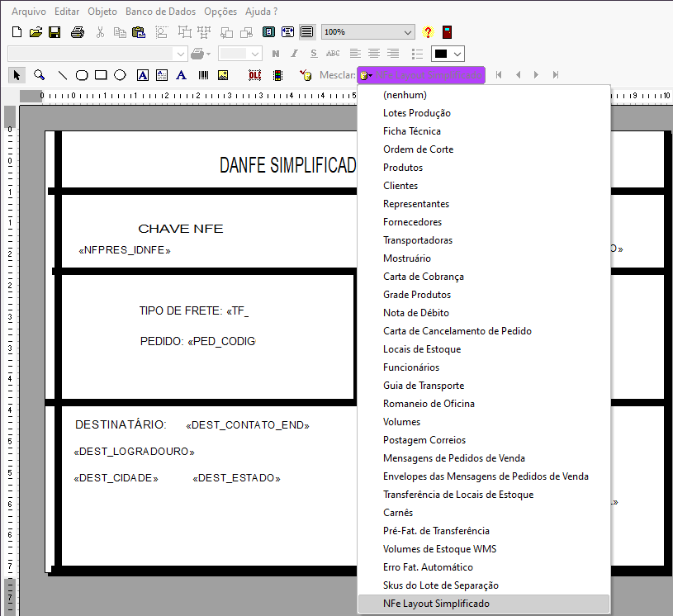Click the OLE object tool
The image size is (673, 616).
click(254, 75)
